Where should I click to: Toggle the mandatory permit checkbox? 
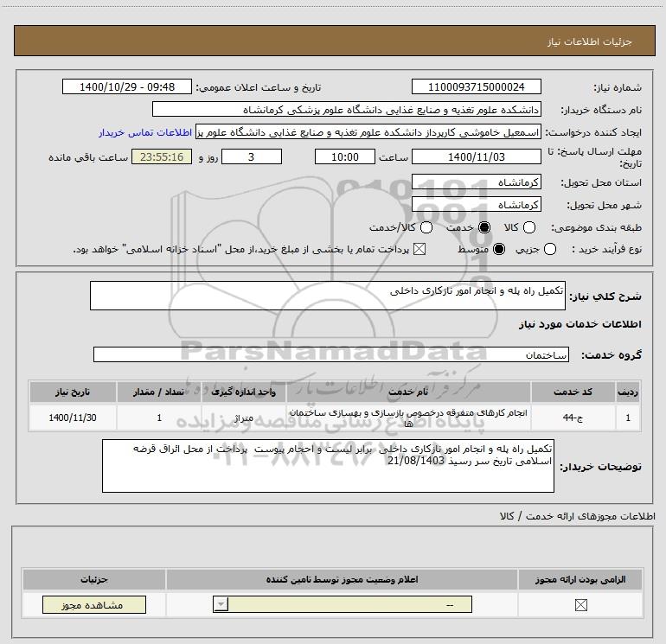(580, 605)
